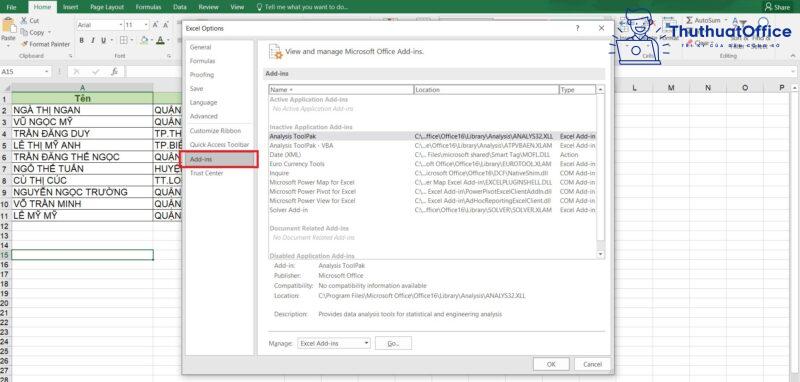
Task: Click Cancel in Excel Options
Action: tap(592, 364)
